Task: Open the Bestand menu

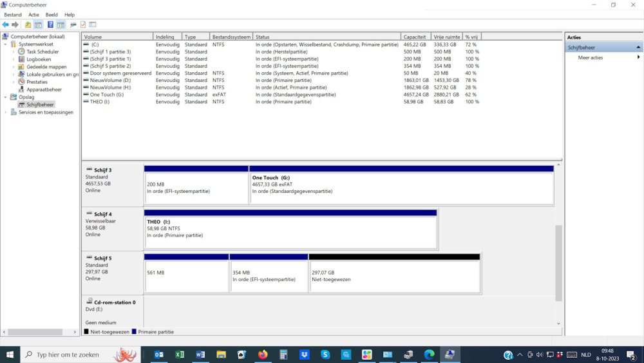Action: (x=13, y=14)
